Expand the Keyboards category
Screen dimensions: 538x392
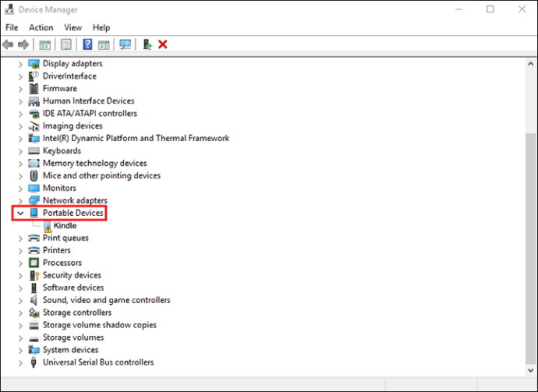[20, 151]
